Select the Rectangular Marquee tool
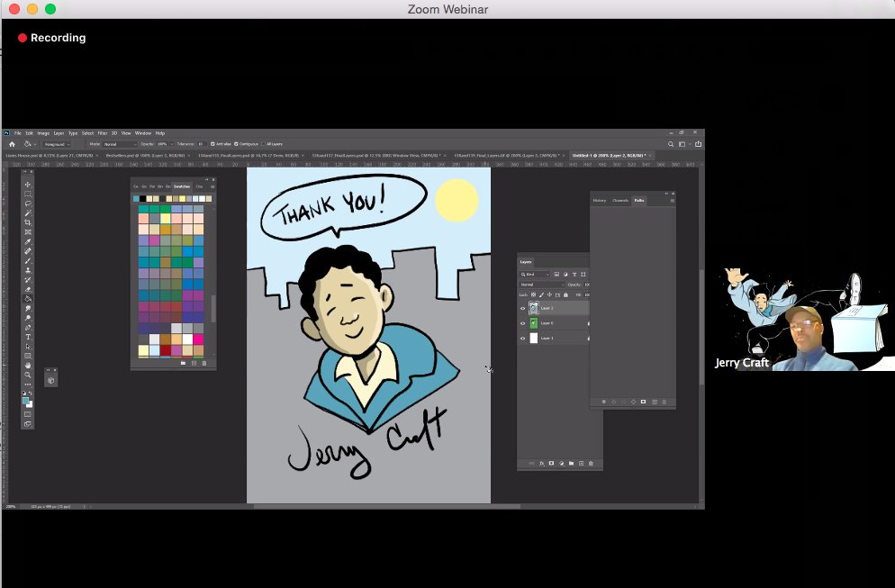The image size is (895, 588). [27, 194]
